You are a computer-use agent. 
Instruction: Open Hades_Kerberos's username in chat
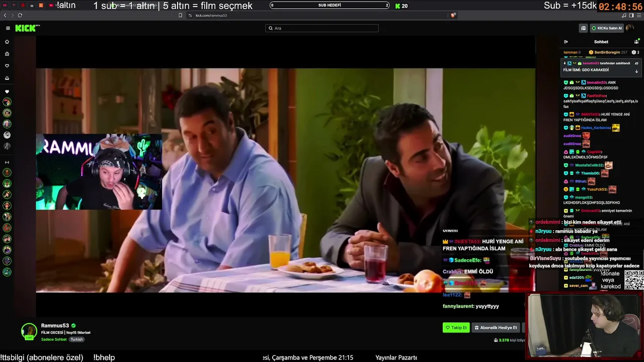click(595, 128)
